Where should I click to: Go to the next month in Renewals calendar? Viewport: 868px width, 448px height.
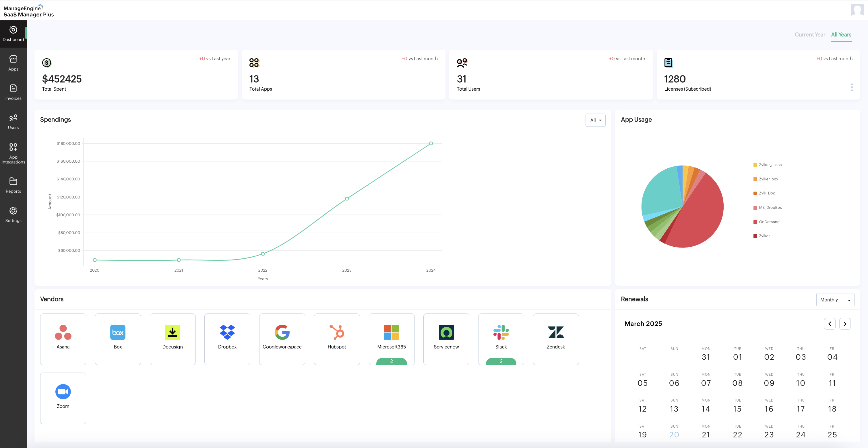click(x=845, y=324)
